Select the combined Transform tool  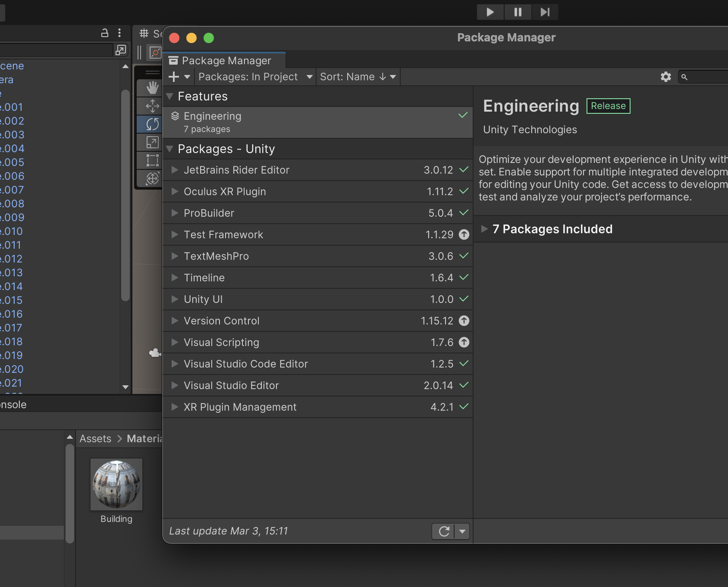pyautogui.click(x=152, y=178)
